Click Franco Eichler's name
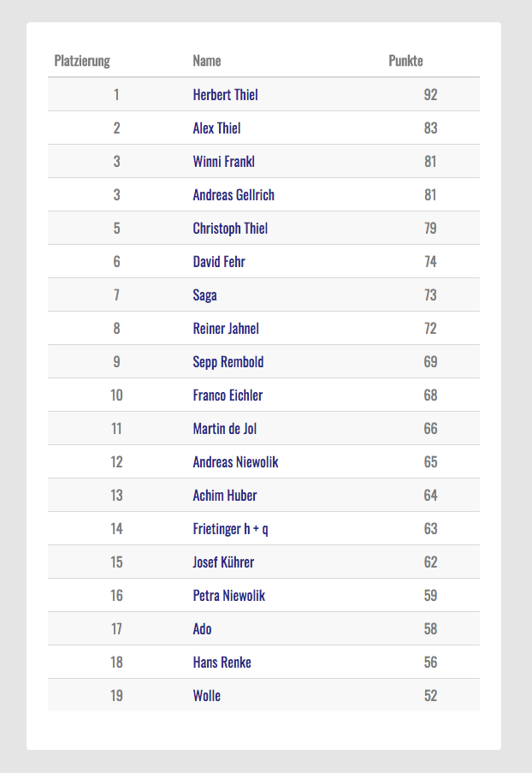 tap(228, 395)
